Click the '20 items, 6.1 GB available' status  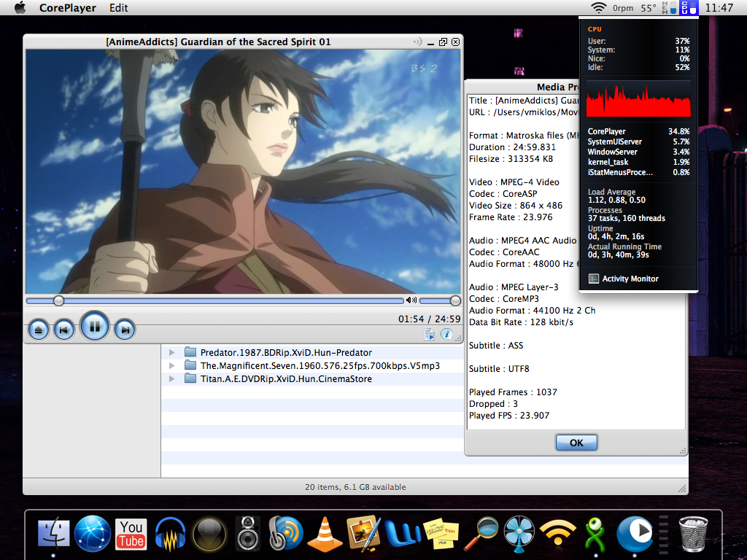[355, 487]
